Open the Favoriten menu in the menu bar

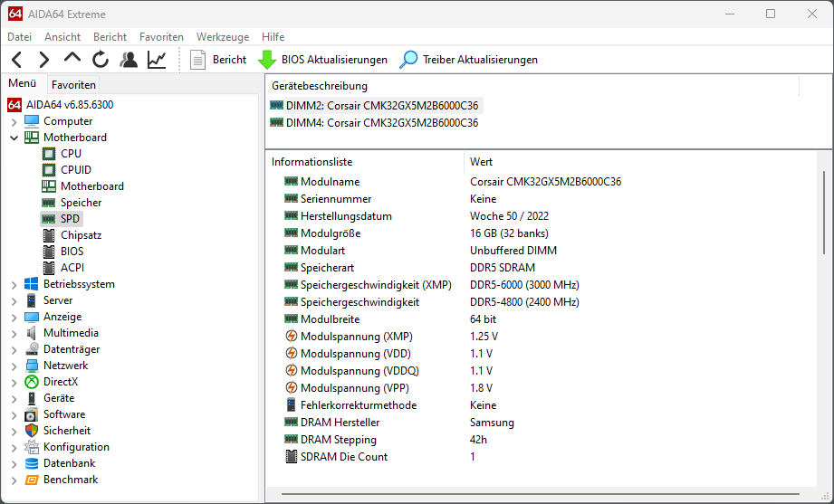point(161,37)
